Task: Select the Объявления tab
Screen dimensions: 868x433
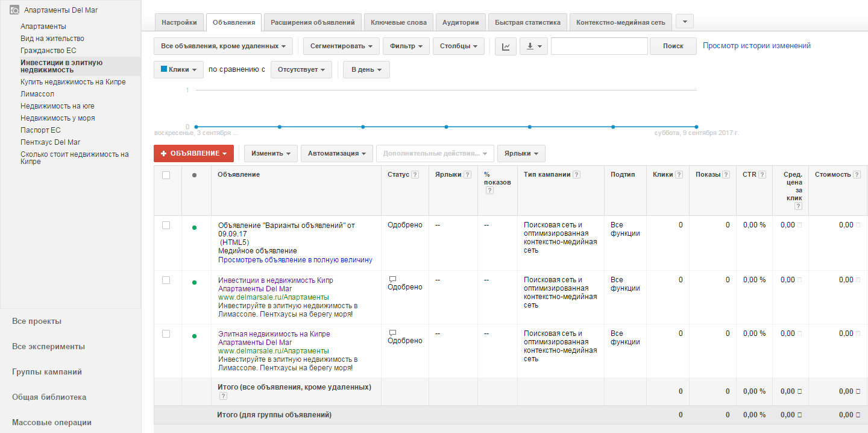Action: tap(234, 22)
